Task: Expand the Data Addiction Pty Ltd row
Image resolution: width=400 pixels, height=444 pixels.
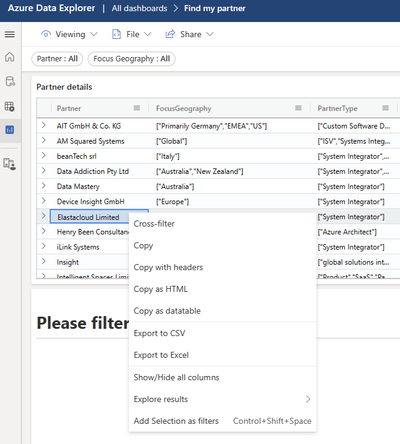Action: click(x=43, y=171)
